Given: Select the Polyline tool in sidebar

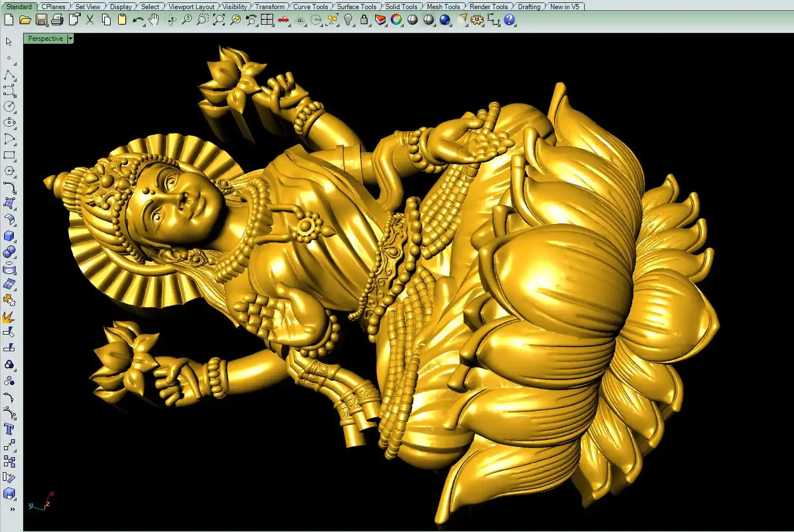Looking at the screenshot, I should pyautogui.click(x=9, y=75).
